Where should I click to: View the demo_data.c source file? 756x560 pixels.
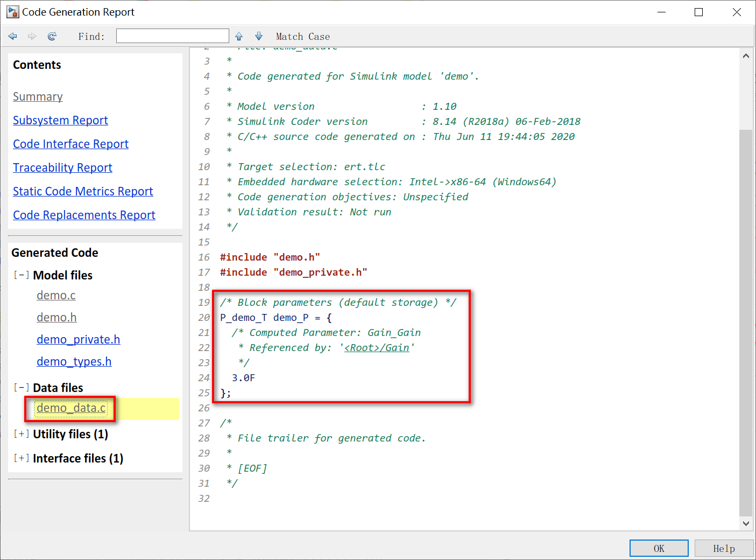pos(70,408)
